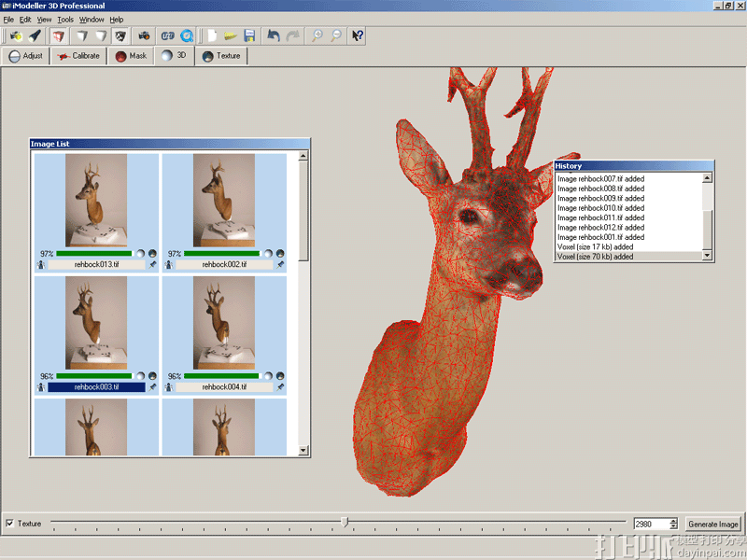747x560 pixels.
Task: Zoom in with the plus magnifier icon
Action: click(317, 35)
